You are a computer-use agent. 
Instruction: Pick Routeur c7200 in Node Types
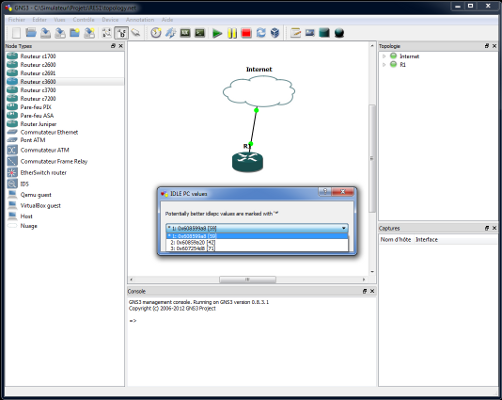tap(38, 99)
